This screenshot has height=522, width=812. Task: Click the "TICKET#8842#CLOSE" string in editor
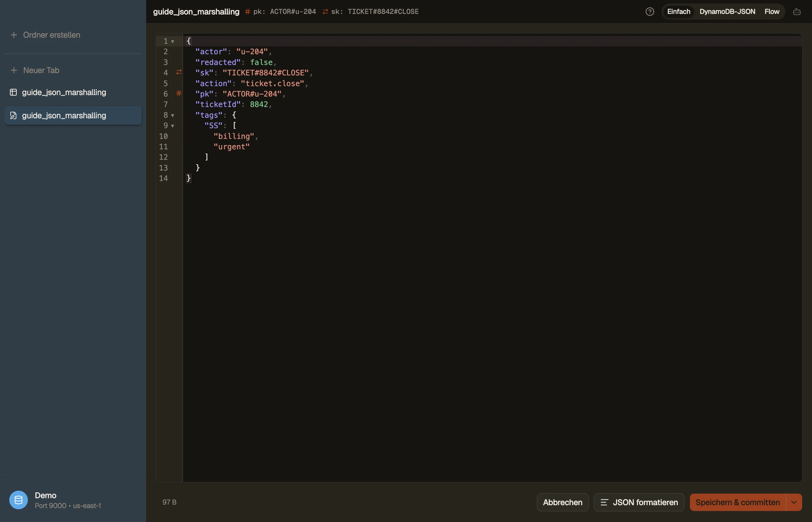coord(265,72)
